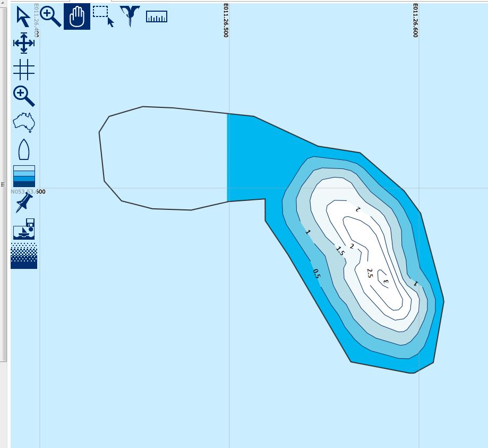Select the arrow pointer tool
488x448 pixels.
23,16
